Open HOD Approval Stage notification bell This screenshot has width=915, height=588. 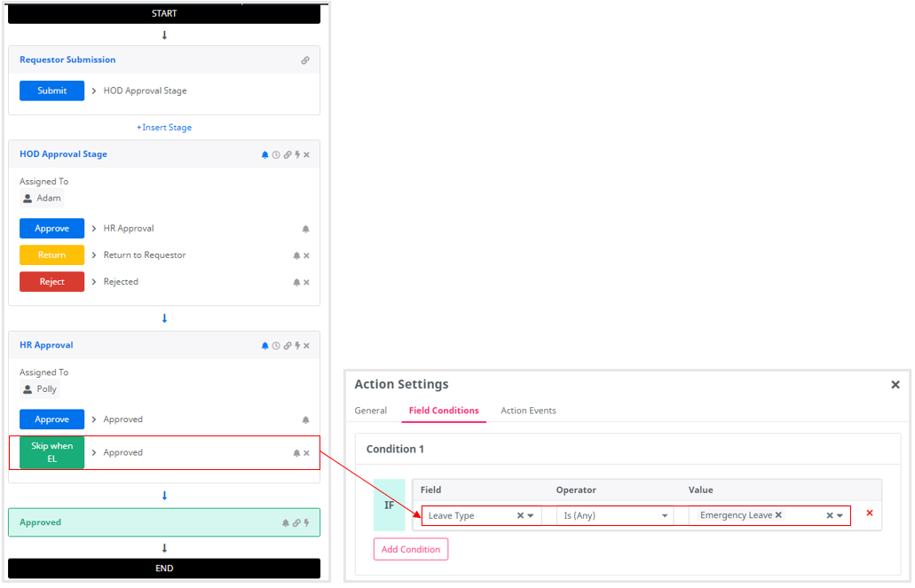pyautogui.click(x=264, y=155)
